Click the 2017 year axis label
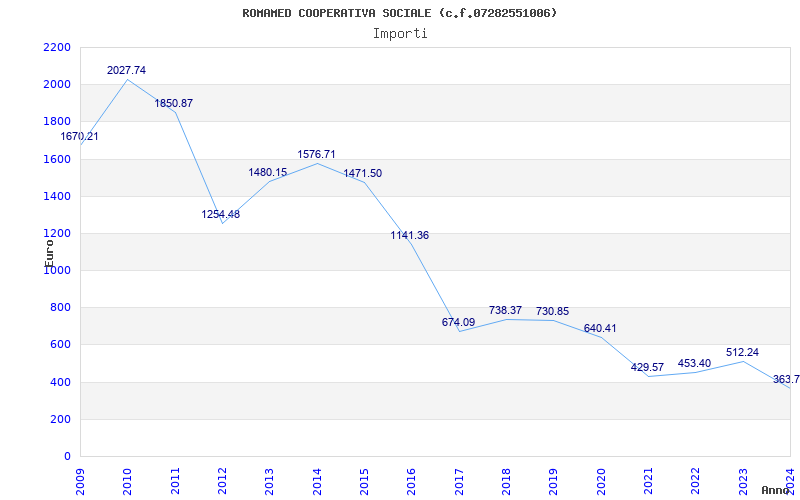800x500 pixels. pyautogui.click(x=459, y=481)
